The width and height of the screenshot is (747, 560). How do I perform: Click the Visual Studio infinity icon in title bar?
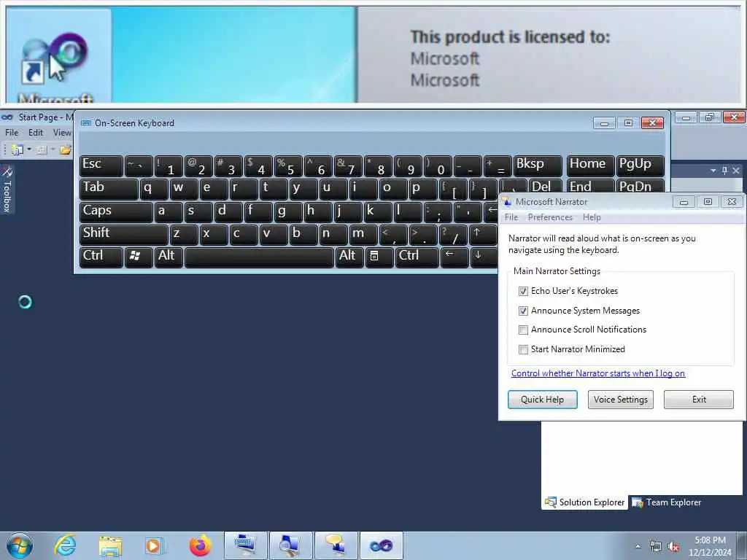click(x=7, y=117)
